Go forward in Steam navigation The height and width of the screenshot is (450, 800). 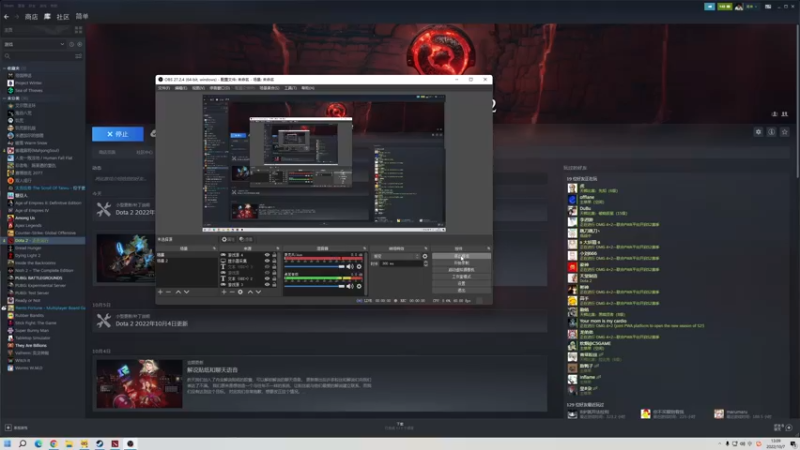point(16,17)
